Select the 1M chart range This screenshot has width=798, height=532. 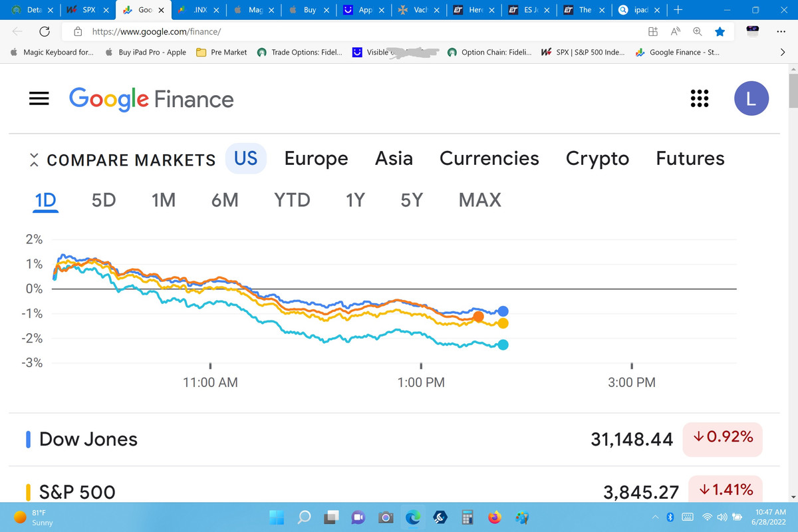(x=163, y=199)
